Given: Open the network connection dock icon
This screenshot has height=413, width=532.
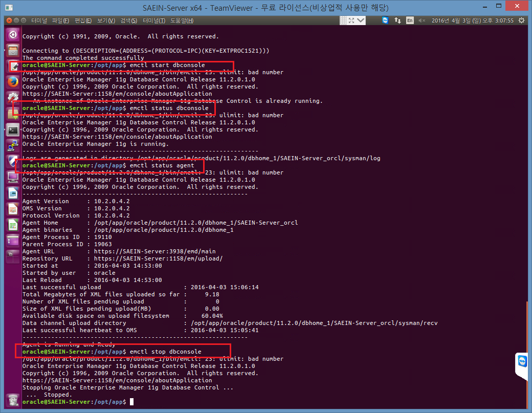Looking at the screenshot, I should click(x=13, y=145).
